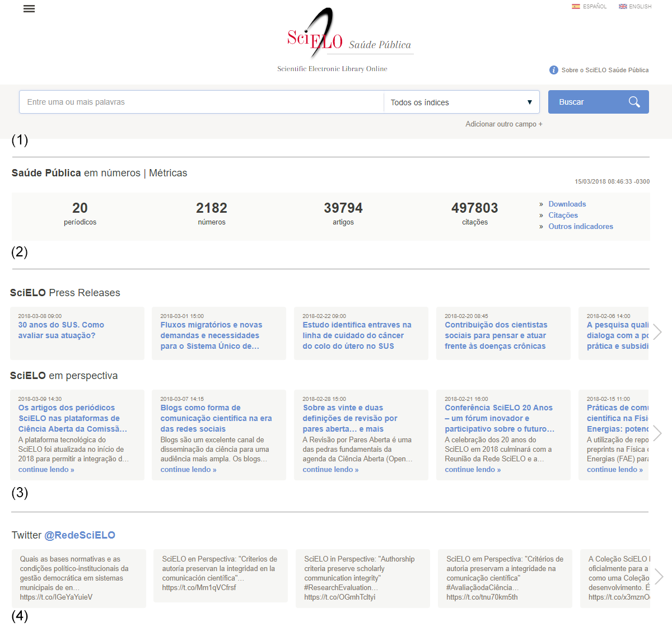Advance the Press Releases carousel arrow
Screen dimensions: 672x636
tap(657, 332)
